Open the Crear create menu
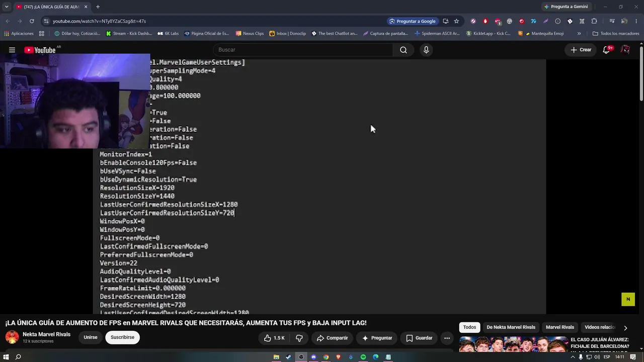 [x=581, y=50]
